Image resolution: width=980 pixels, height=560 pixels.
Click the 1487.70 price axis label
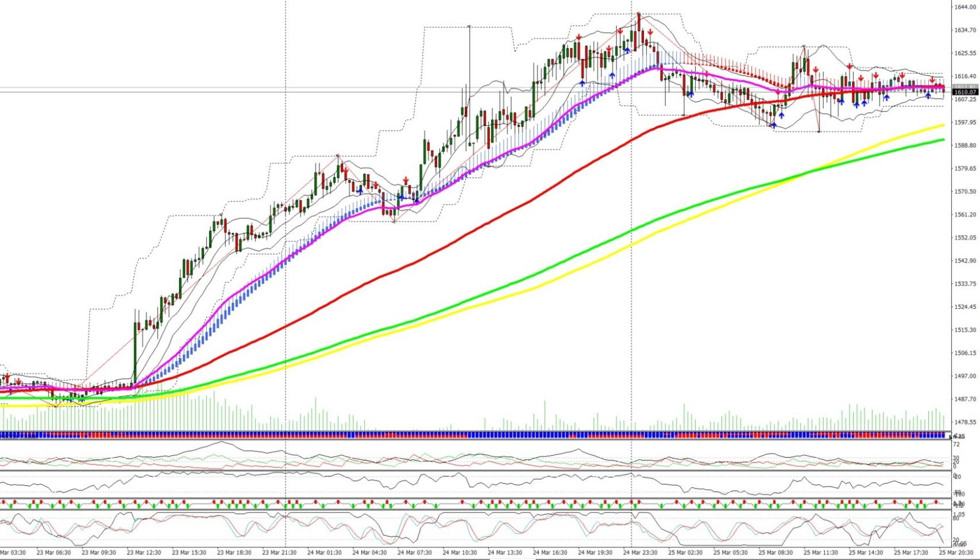(965, 399)
